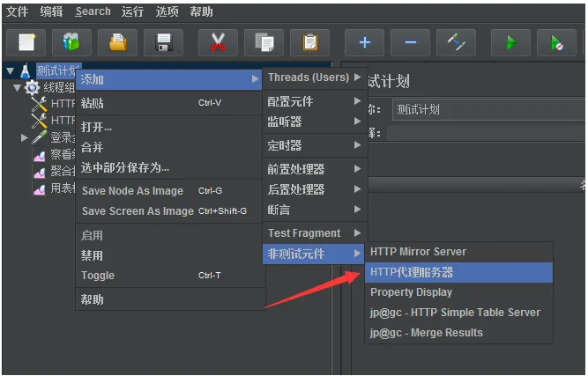Choose 粘贴 in context menu

point(168,103)
